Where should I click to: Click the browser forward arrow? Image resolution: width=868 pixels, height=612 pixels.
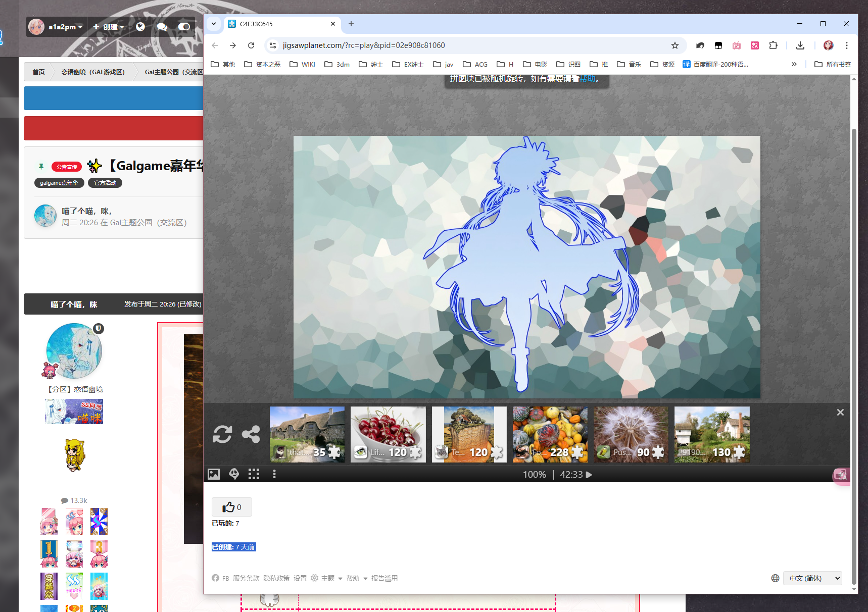click(x=233, y=45)
